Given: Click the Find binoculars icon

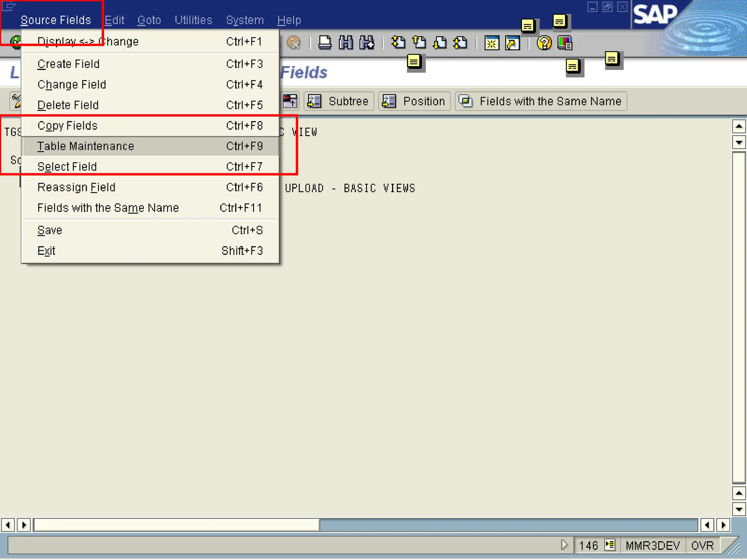Looking at the screenshot, I should click(x=346, y=43).
